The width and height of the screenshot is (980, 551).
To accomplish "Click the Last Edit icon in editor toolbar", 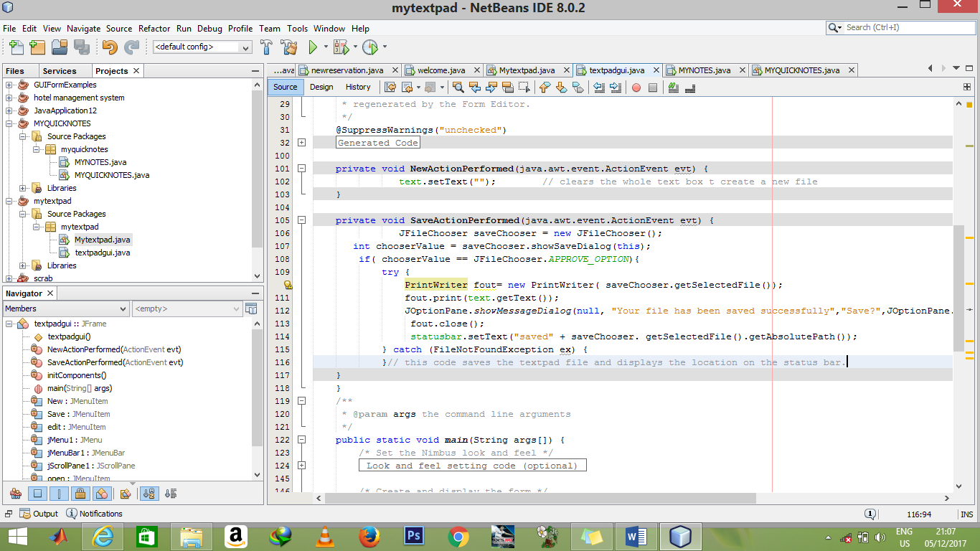I will coord(390,88).
